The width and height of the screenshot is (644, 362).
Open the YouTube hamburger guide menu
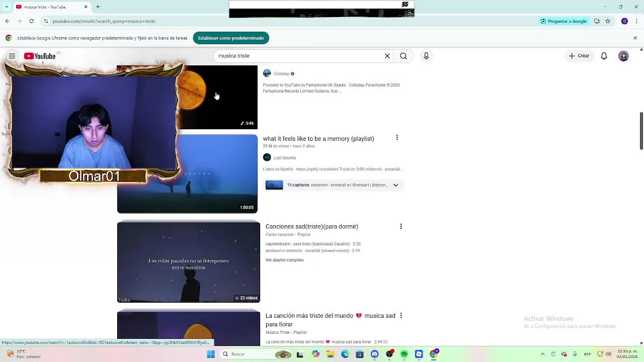12,56
